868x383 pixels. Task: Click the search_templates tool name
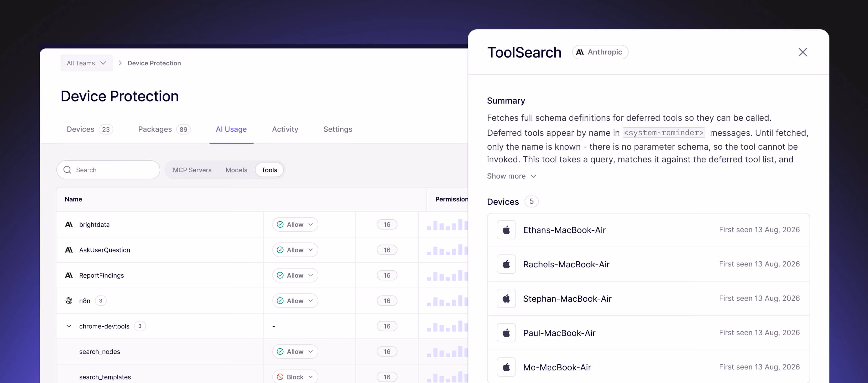click(105, 377)
